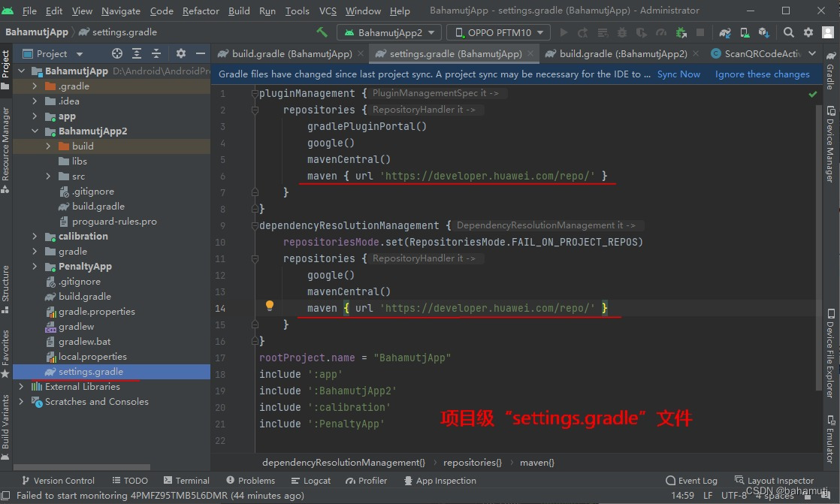Viewport: 840px width, 504px height.
Task: Open the Emulator side panel
Action: [830, 439]
